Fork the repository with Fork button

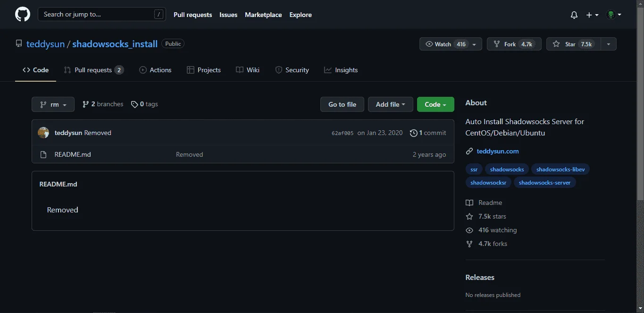click(513, 44)
